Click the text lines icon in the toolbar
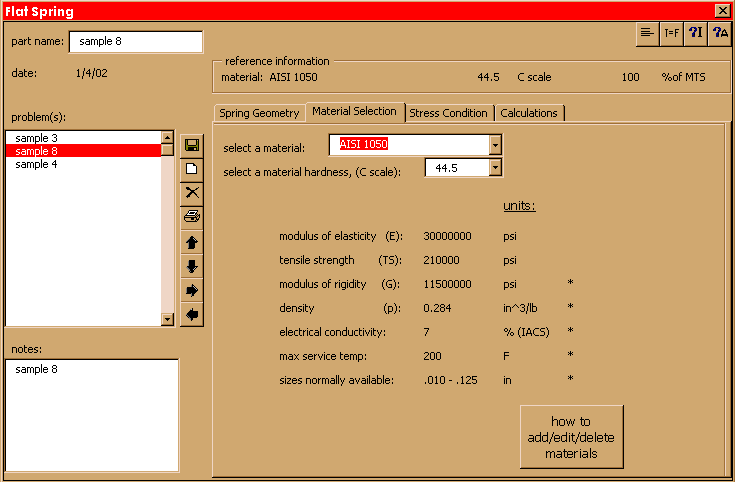The image size is (735, 482). (648, 33)
